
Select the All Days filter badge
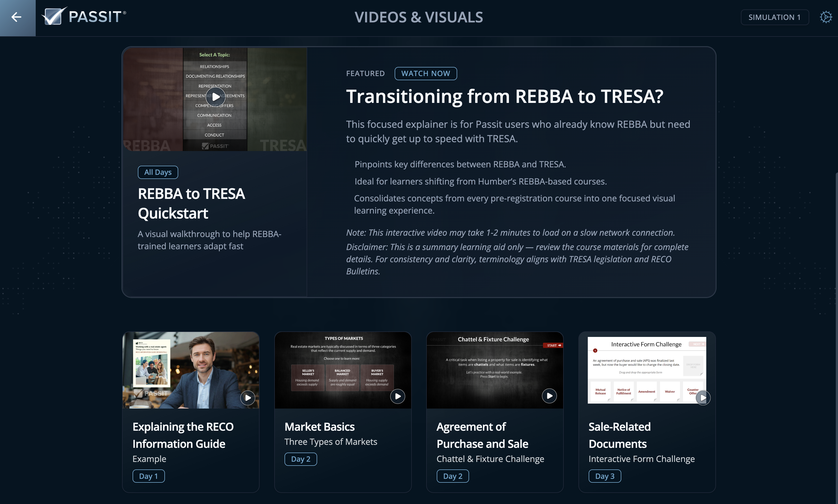158,172
